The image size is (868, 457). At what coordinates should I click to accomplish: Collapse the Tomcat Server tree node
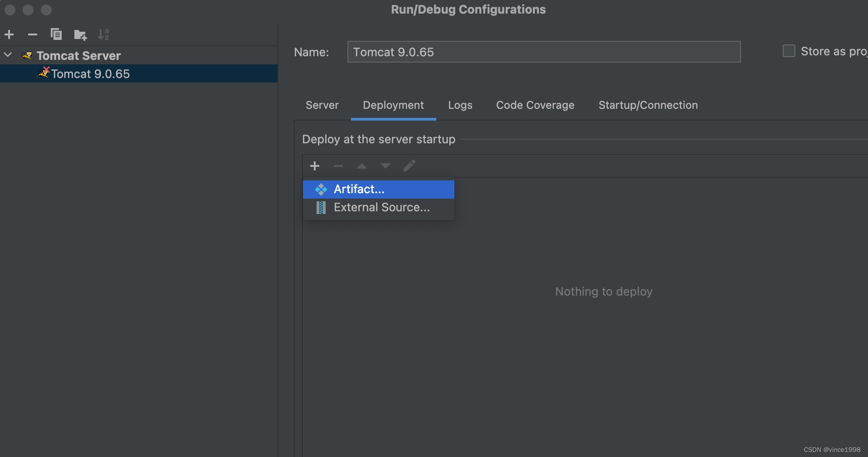[x=8, y=55]
